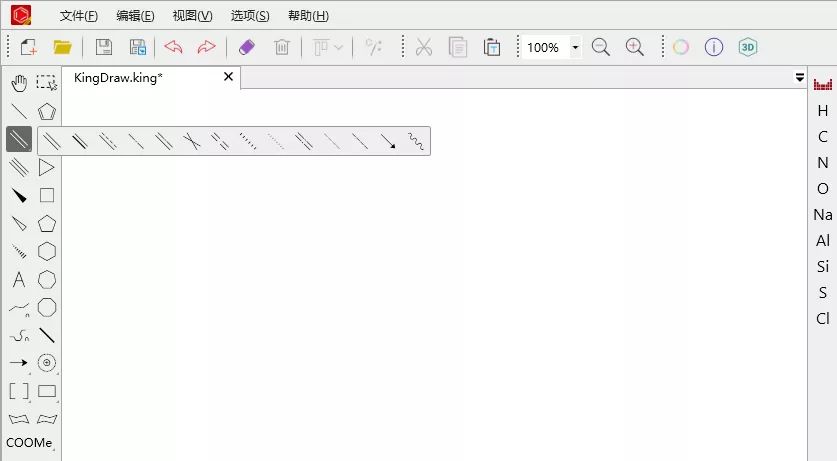
Task: Zoom in with the plus magnifier
Action: (x=635, y=47)
